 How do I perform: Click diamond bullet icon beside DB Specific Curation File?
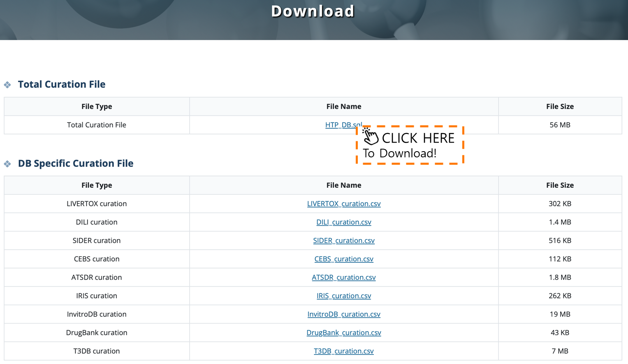click(x=7, y=164)
